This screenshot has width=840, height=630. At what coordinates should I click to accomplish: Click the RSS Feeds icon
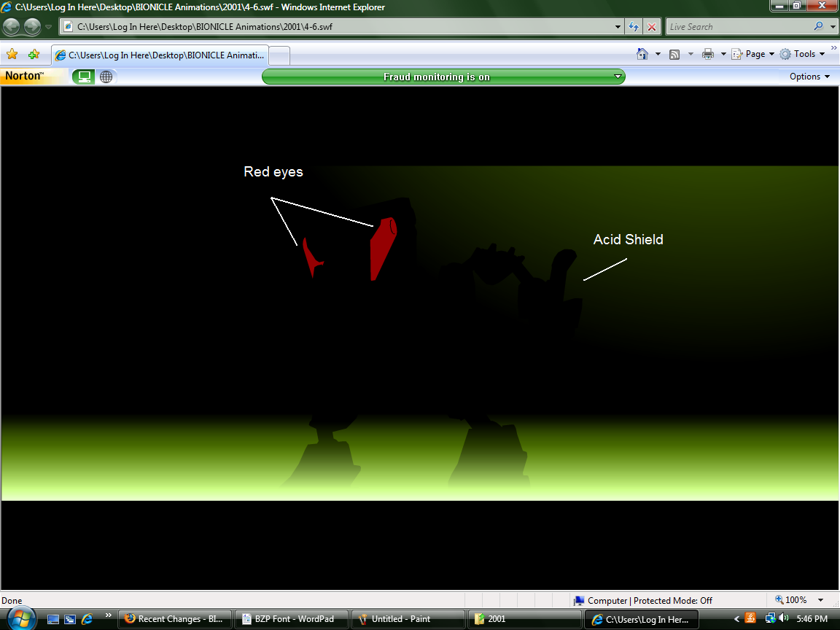[x=674, y=54]
